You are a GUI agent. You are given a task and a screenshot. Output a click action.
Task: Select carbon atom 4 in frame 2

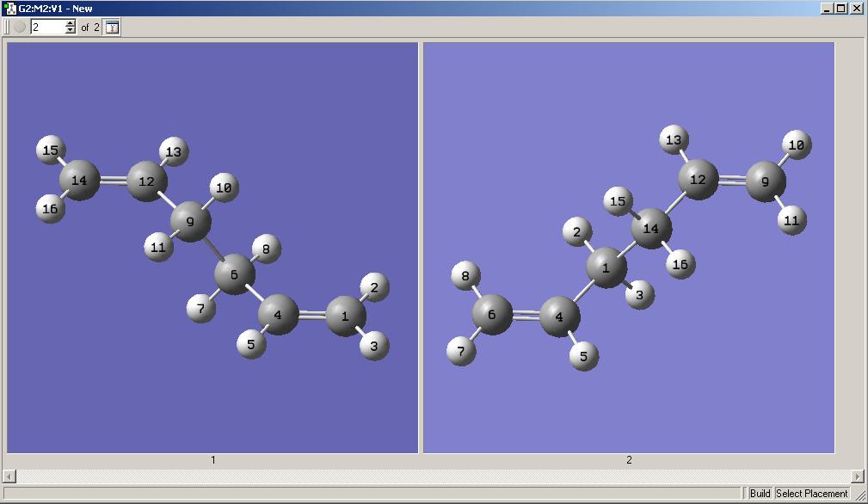(559, 317)
